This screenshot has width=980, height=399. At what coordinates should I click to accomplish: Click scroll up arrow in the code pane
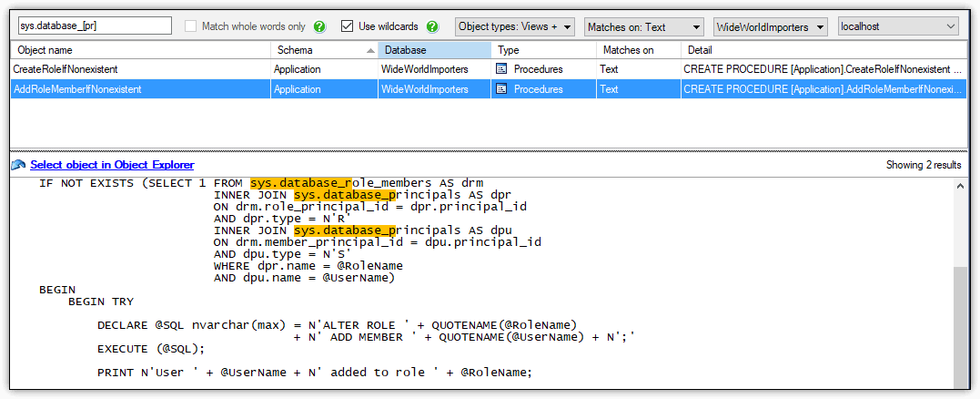(x=960, y=185)
